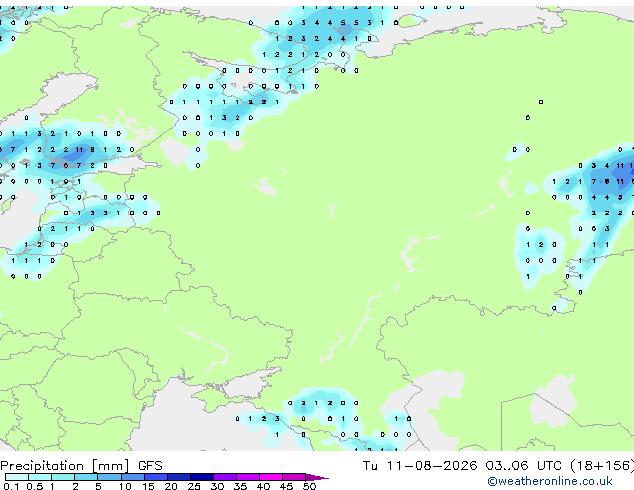The image size is (634, 490).
Task: Click the "25" legend scale label
Action: pos(194,486)
